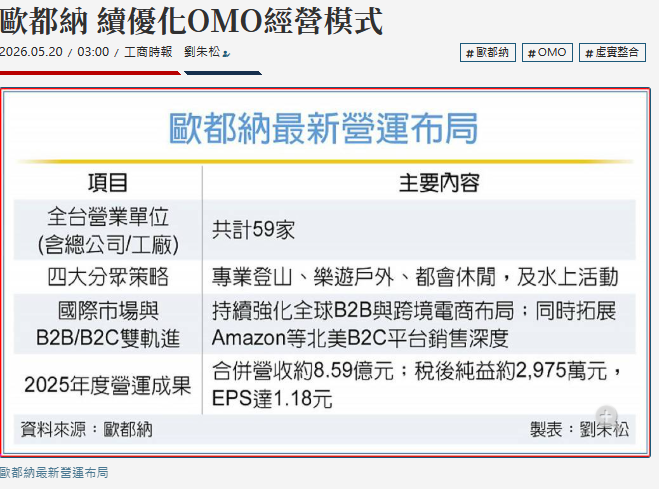The height and width of the screenshot is (489, 659).
Task: Click the footer 製表:劉朱松
Action: 580,429
